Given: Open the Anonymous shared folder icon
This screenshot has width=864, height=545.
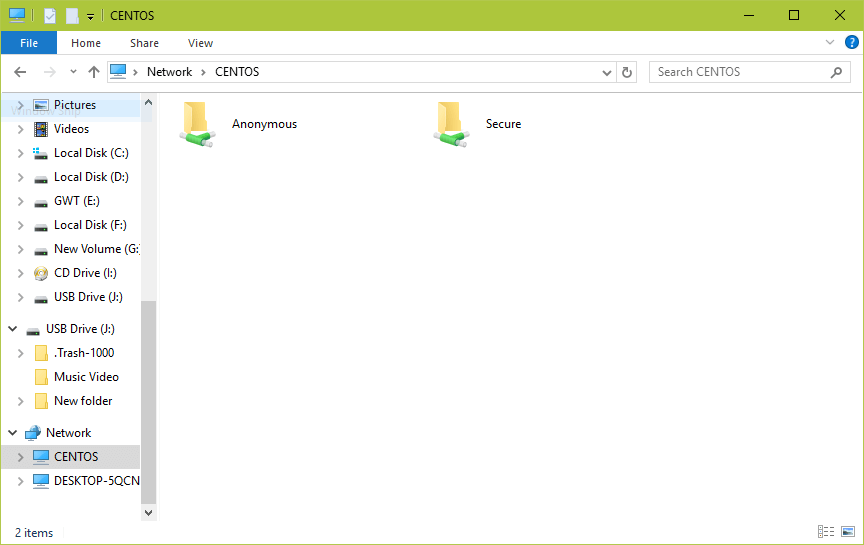Looking at the screenshot, I should pyautogui.click(x=197, y=125).
